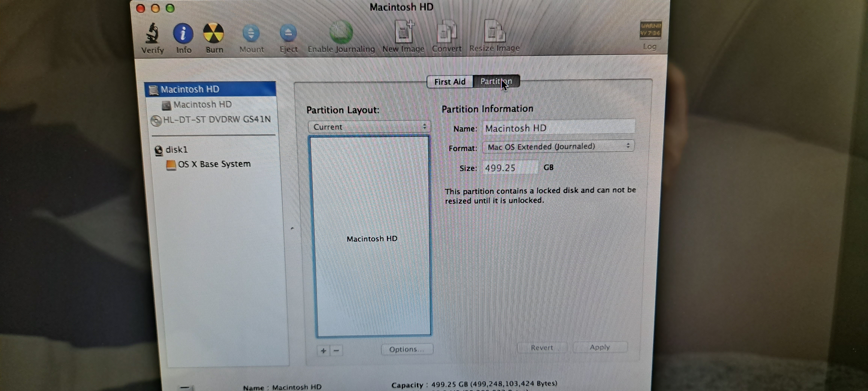The height and width of the screenshot is (391, 868).
Task: Expand the Partition Layout Current dropdown
Action: click(x=369, y=127)
